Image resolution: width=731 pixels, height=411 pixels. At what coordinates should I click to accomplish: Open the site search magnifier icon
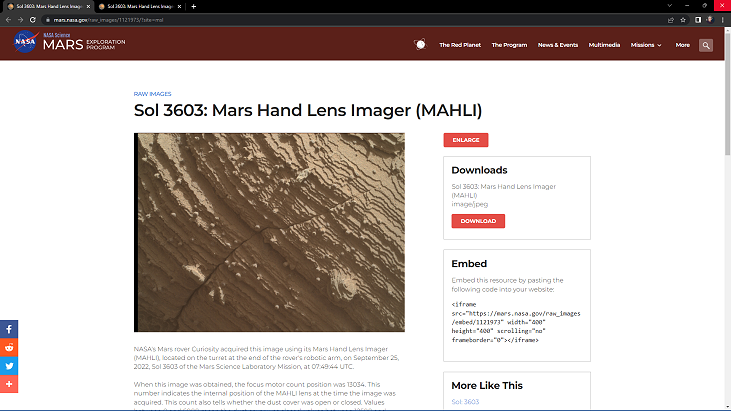tap(706, 45)
